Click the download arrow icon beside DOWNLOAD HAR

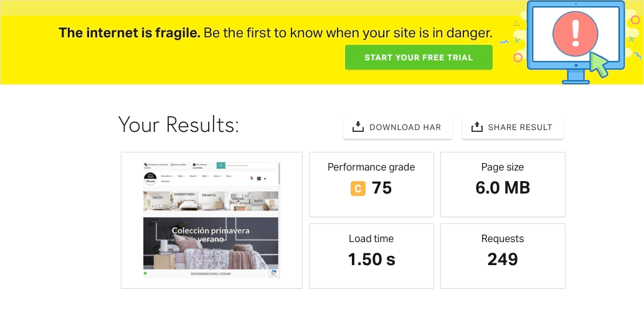[x=358, y=127]
